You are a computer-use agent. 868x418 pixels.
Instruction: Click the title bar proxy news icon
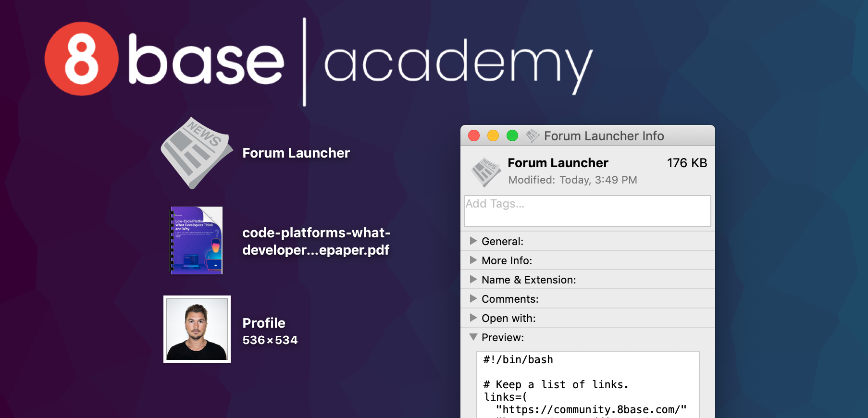(x=532, y=136)
